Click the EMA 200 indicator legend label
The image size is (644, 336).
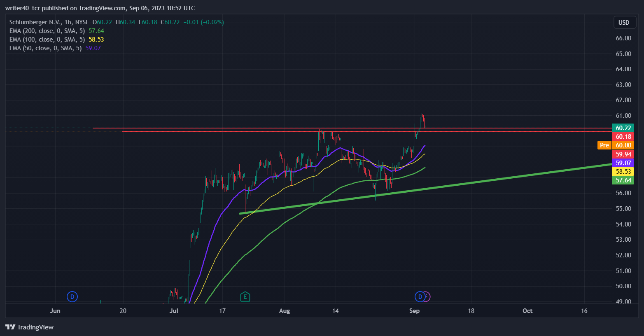(47, 31)
